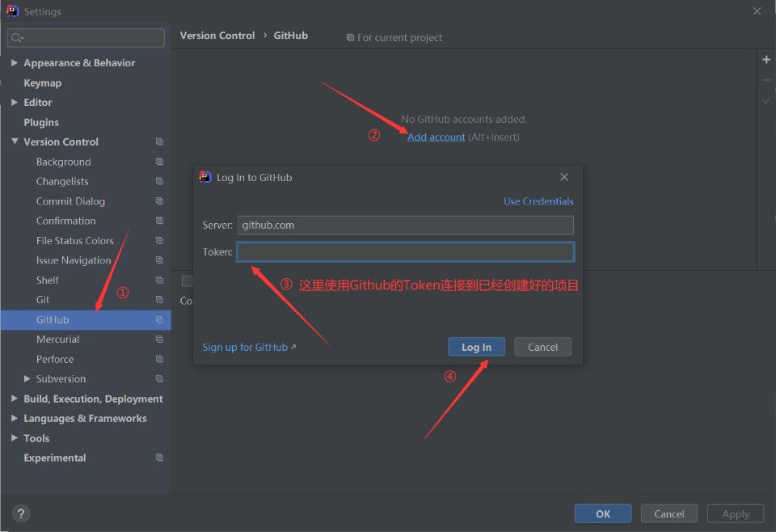Screen dimensions: 776x532
Task: Click the Add account link
Action: click(436, 137)
